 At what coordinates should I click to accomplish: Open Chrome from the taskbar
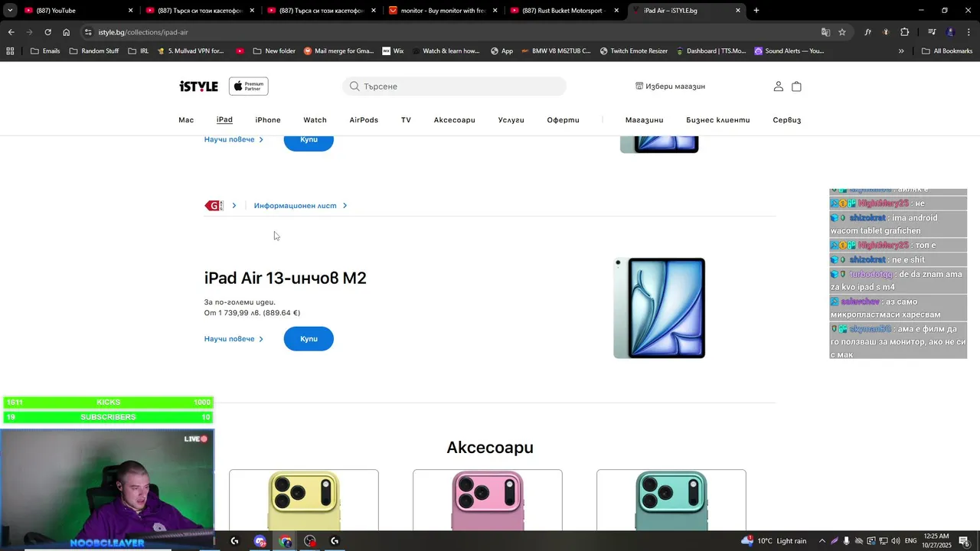point(286,541)
